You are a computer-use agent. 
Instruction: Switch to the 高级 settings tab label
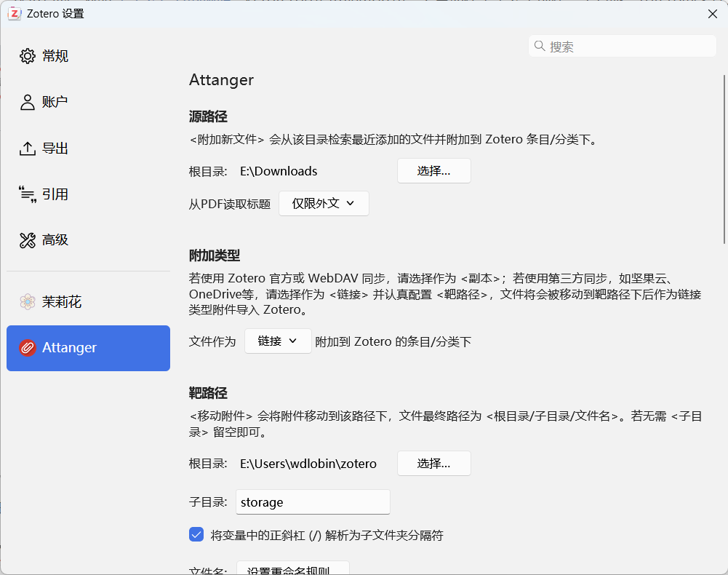[x=55, y=240]
